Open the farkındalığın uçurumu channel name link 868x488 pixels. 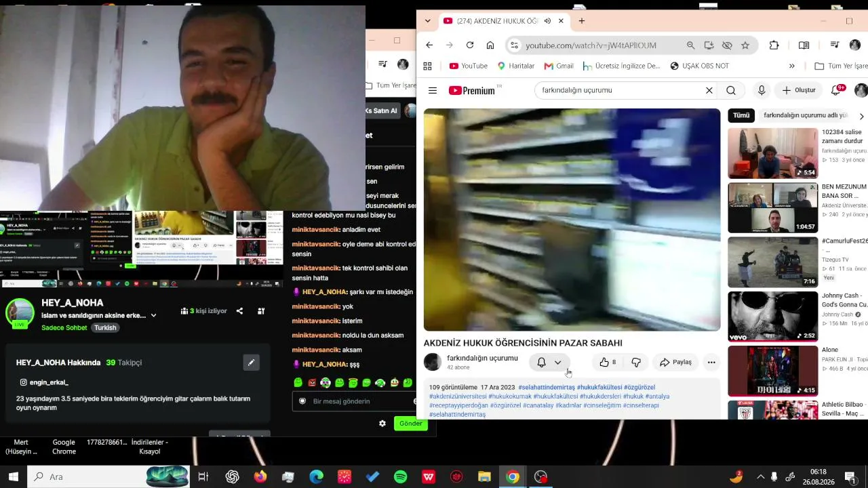tap(482, 358)
